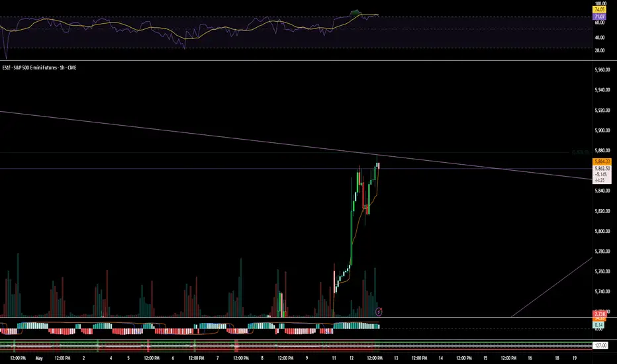Click the purple 71.07 RSI value label
The width and height of the screenshot is (617, 364).
600,17
